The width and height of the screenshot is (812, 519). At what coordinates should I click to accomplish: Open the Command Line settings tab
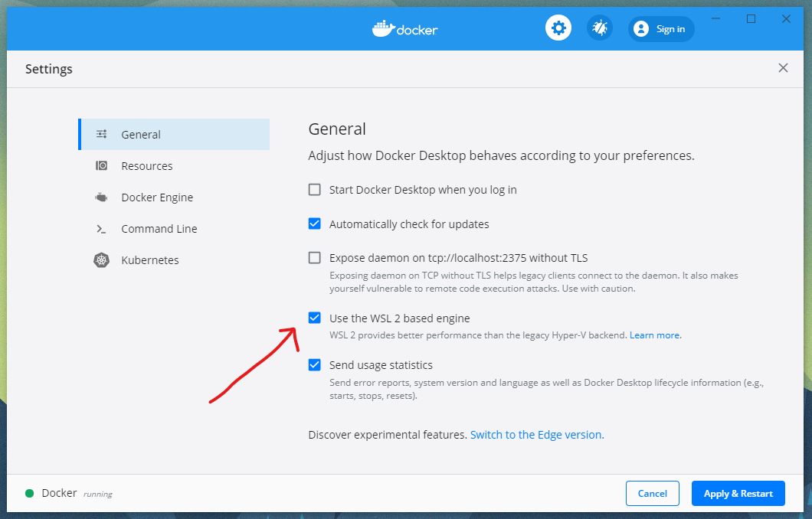coord(174,229)
